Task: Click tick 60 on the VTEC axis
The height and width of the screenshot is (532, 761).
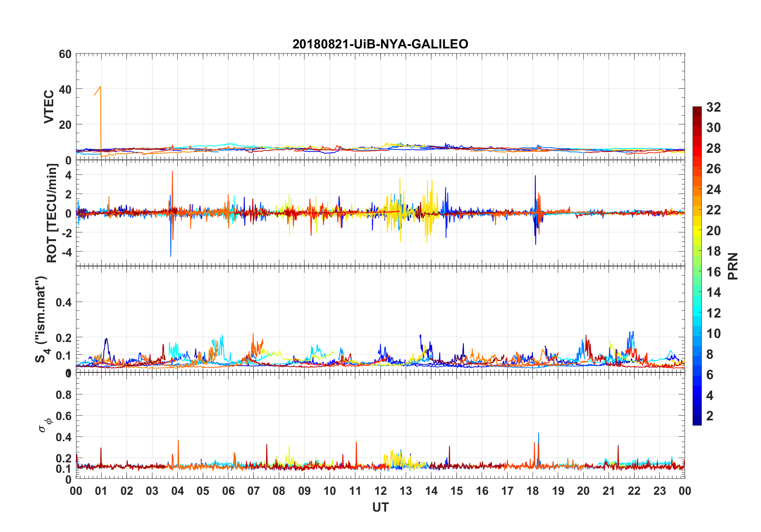Action: click(x=65, y=54)
